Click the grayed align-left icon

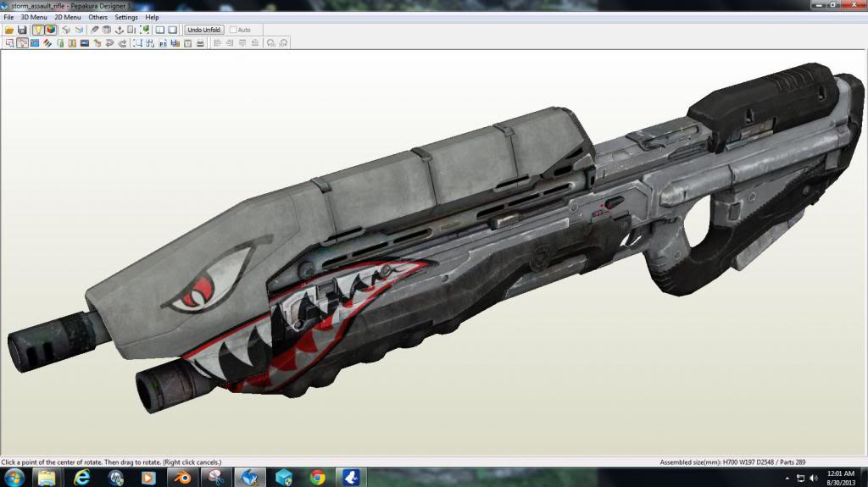tap(218, 43)
